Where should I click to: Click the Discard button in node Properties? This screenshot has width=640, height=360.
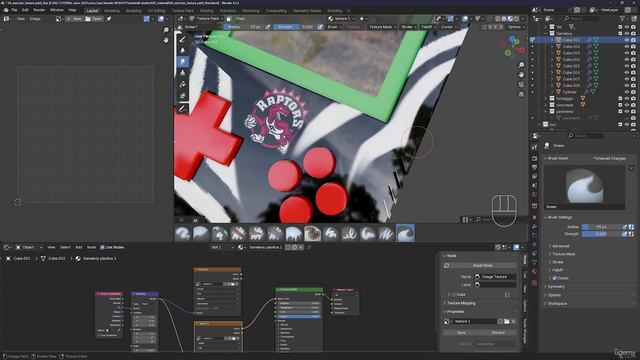coord(498,333)
